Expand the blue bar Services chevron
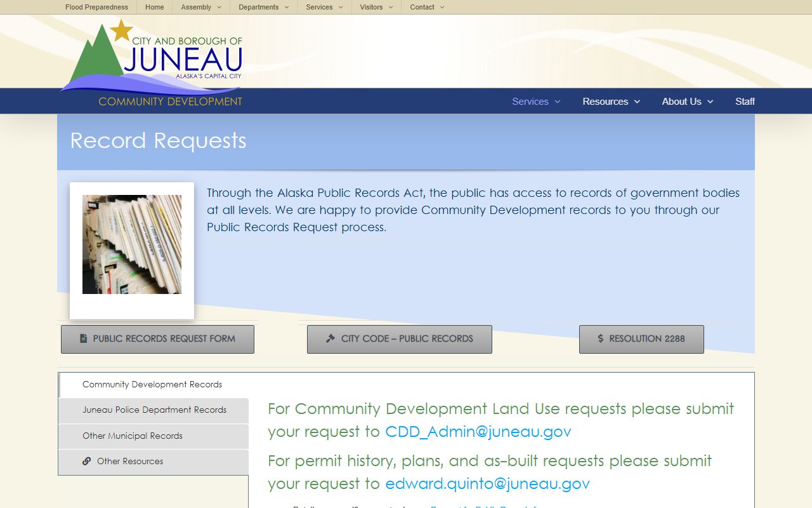The image size is (812, 508). pos(558,102)
